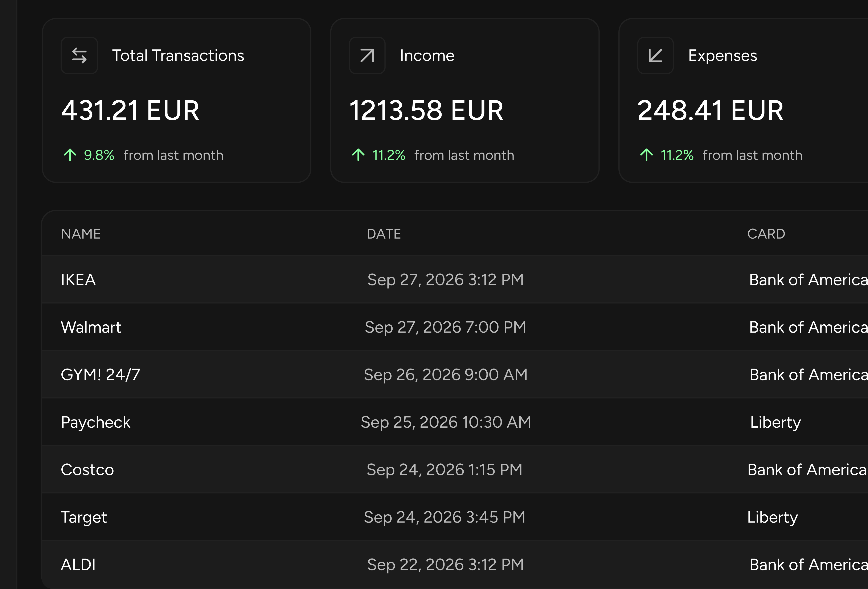Click the Income up-right arrow icon
Image resolution: width=868 pixels, height=589 pixels.
(x=367, y=55)
